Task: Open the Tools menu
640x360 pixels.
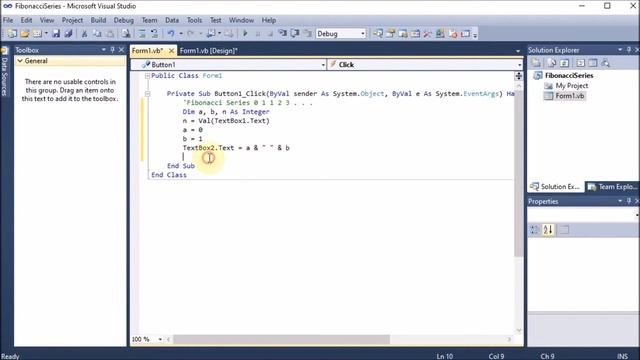Action: click(x=194, y=20)
